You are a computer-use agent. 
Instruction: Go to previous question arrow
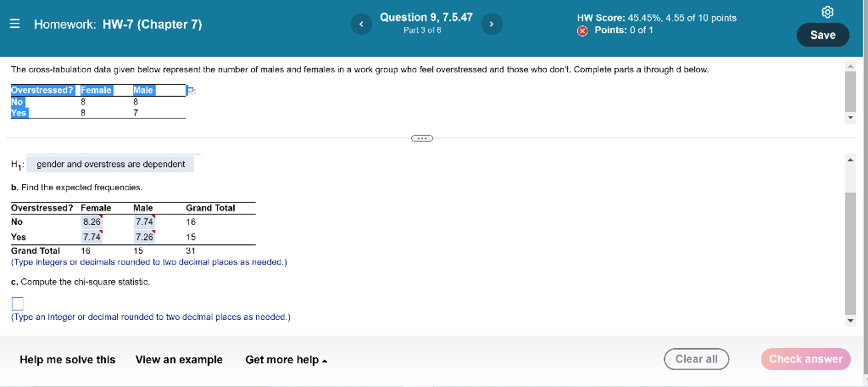coord(361,24)
